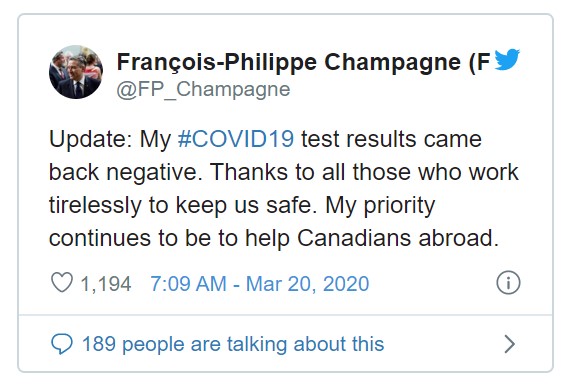
Task: Open the circled info icon
Action: (508, 283)
